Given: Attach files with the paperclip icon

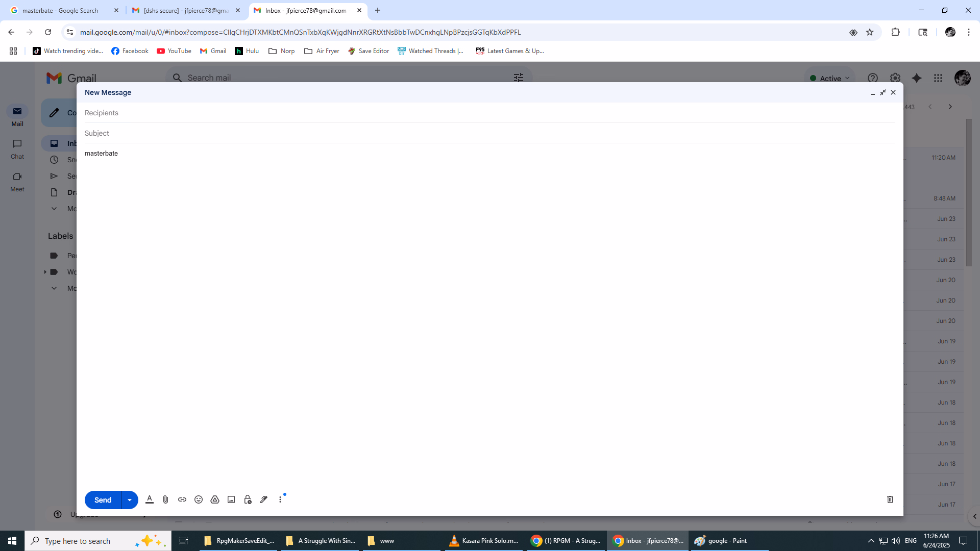Looking at the screenshot, I should pyautogui.click(x=165, y=500).
